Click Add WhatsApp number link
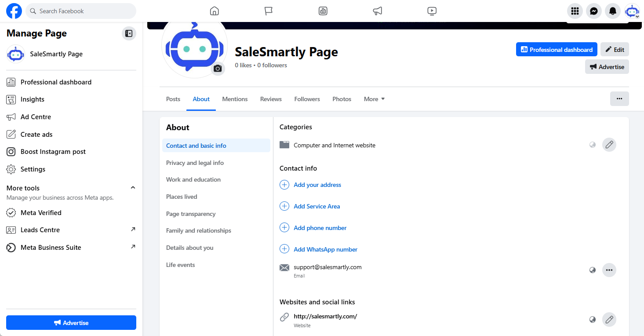644x336 pixels. point(325,249)
